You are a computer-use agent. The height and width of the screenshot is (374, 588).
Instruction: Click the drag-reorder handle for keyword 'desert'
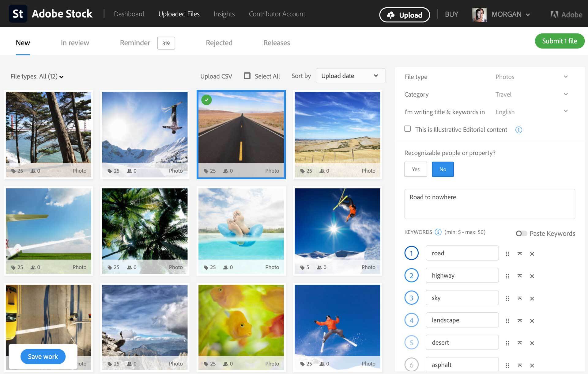pyautogui.click(x=507, y=342)
